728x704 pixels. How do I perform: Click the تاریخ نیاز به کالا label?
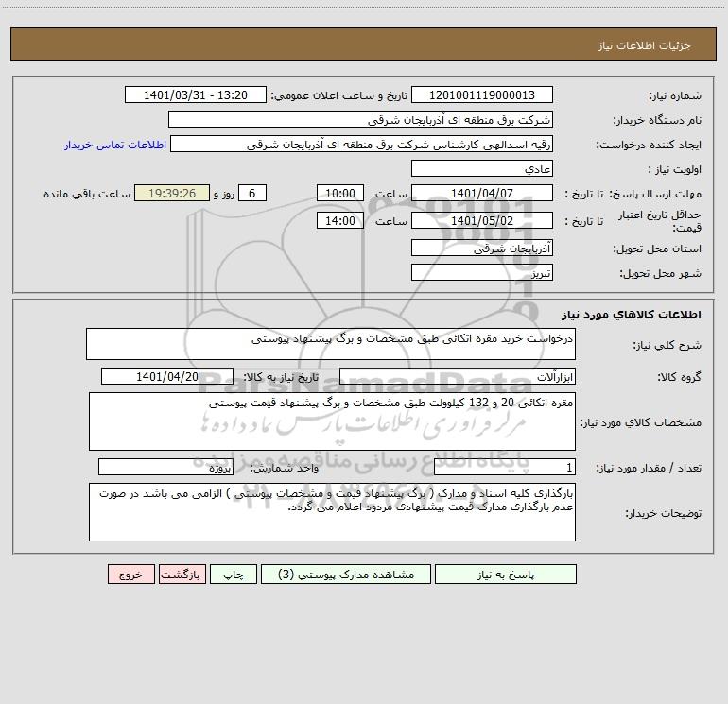282,377
